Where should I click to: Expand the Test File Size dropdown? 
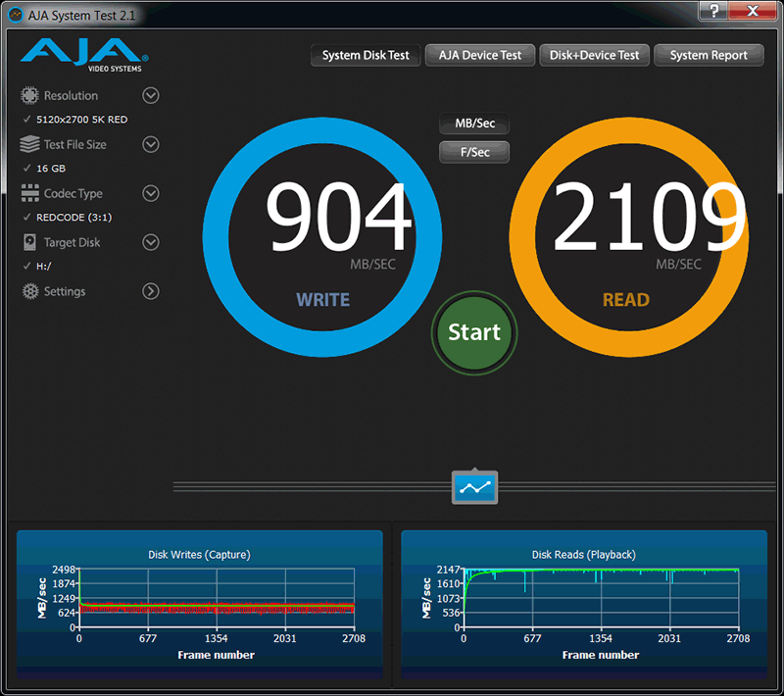click(151, 144)
